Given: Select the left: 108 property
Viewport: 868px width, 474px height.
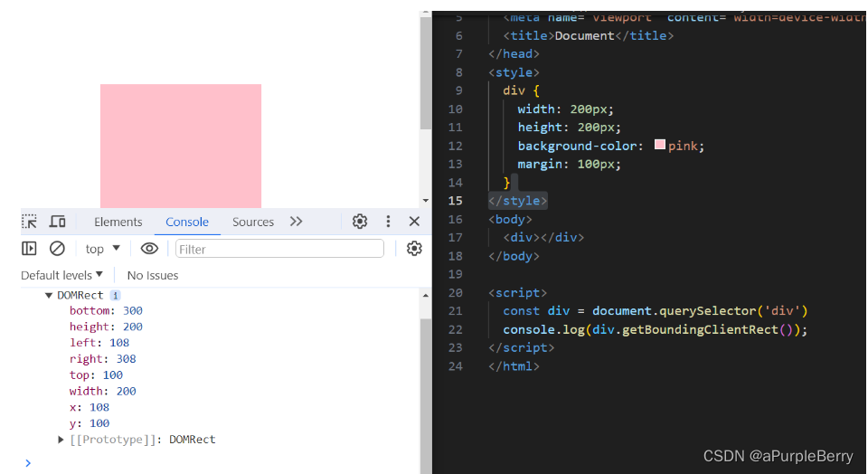Looking at the screenshot, I should (x=99, y=343).
